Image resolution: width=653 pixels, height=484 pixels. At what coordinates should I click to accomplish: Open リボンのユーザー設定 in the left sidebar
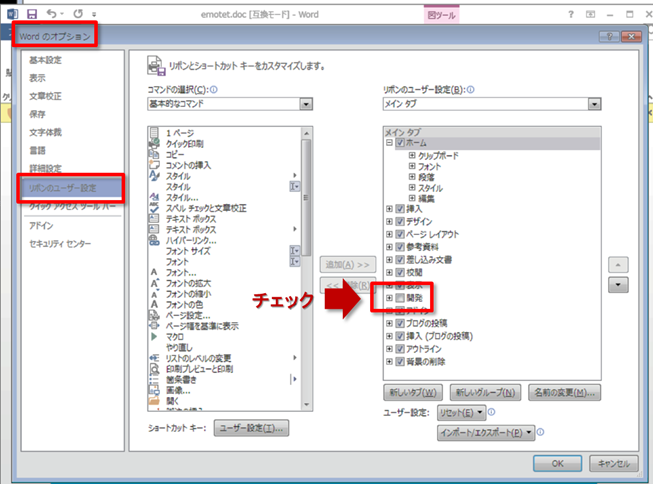pos(67,185)
